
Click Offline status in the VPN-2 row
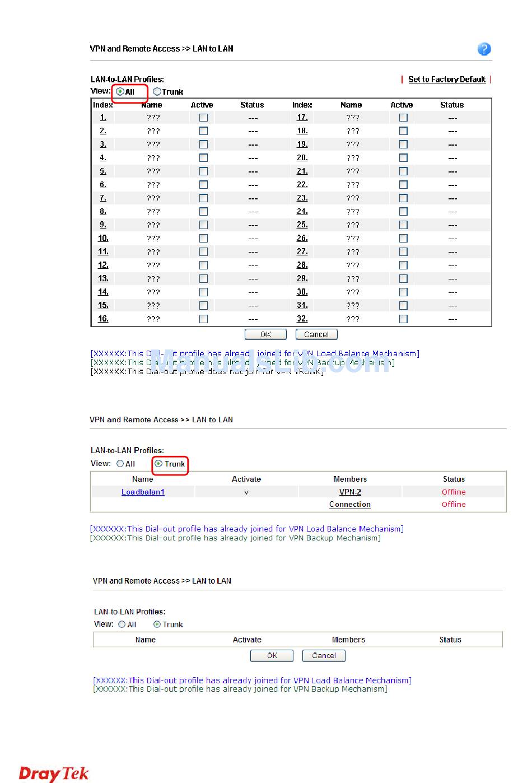pos(454,492)
